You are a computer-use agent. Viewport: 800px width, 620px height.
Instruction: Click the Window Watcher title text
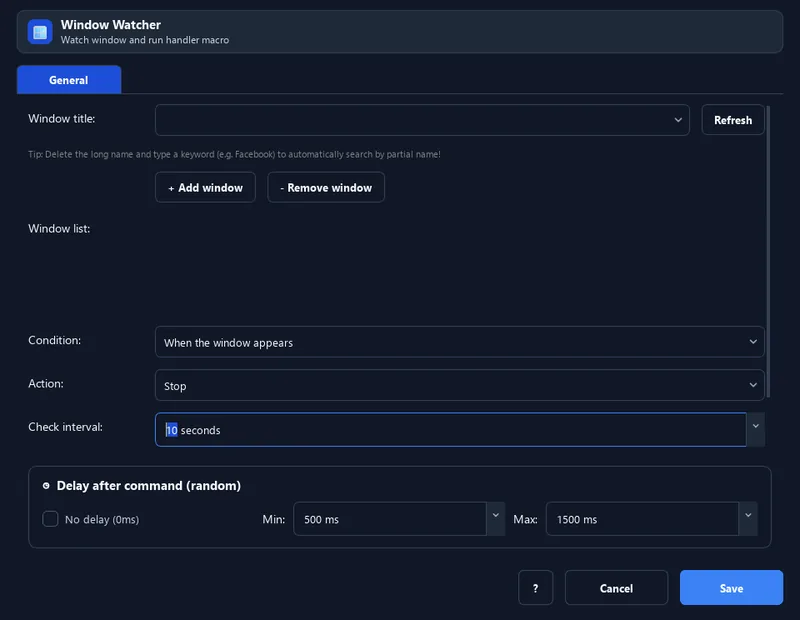point(111,24)
